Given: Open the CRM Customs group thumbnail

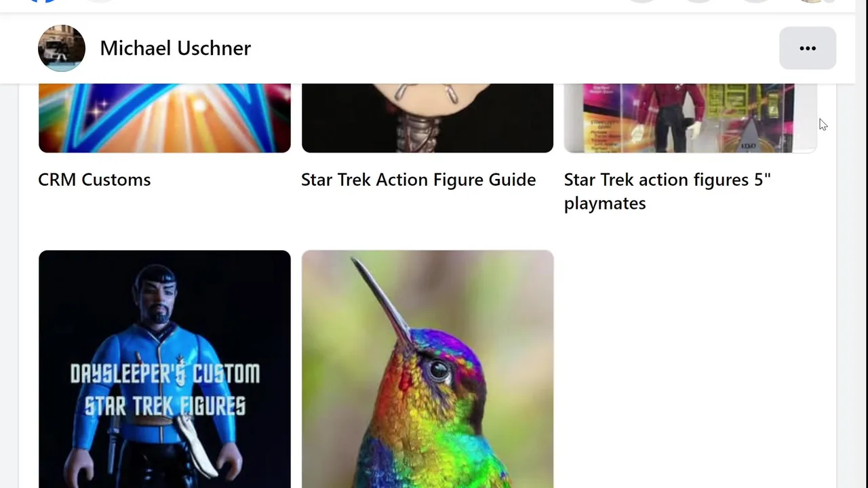Looking at the screenshot, I should pos(165,118).
